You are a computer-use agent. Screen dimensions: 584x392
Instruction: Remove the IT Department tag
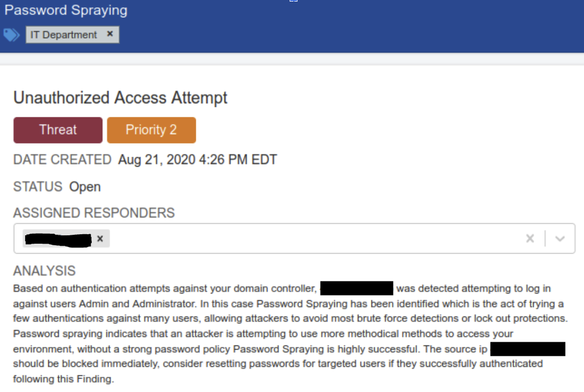click(110, 34)
